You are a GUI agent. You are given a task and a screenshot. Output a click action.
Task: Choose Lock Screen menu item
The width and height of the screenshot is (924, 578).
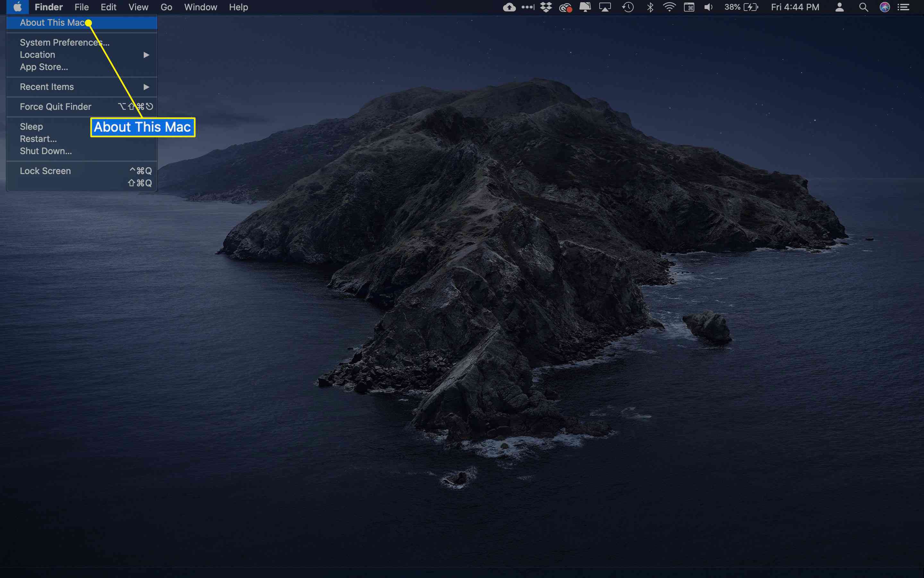coord(82,171)
